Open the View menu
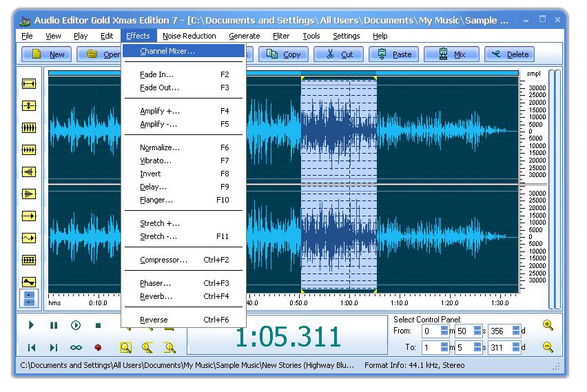Screen dimensions: 587x392 click(x=53, y=36)
